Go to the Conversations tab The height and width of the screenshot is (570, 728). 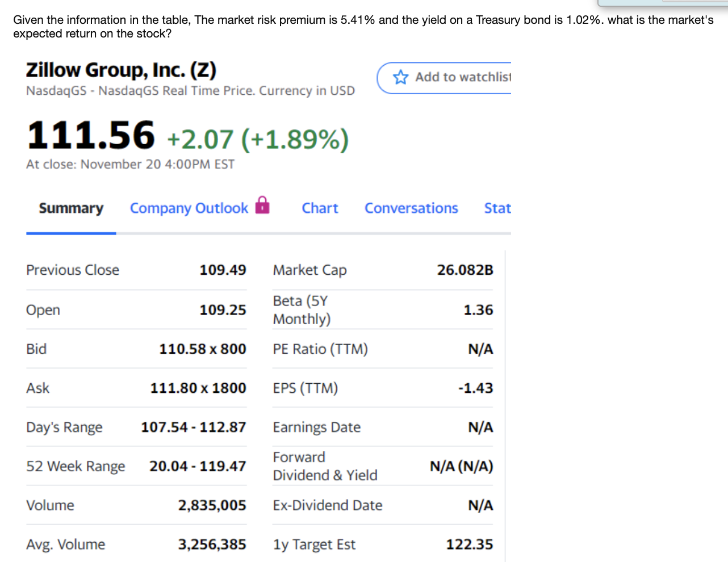[411, 208]
